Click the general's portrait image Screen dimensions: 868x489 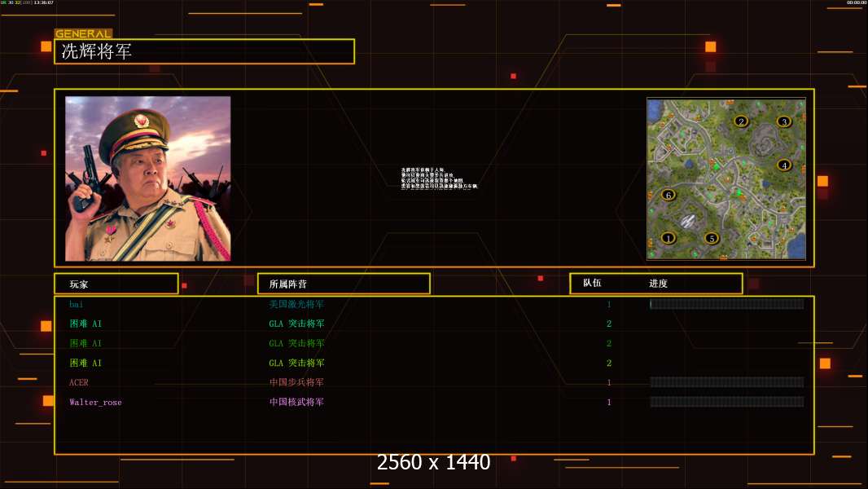point(148,178)
